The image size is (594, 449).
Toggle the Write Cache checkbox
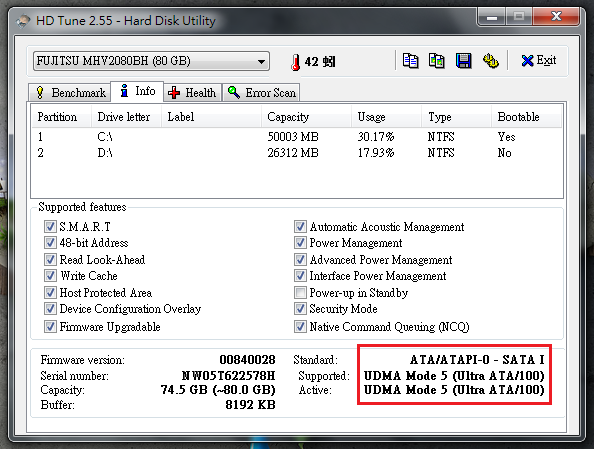pos(50,275)
